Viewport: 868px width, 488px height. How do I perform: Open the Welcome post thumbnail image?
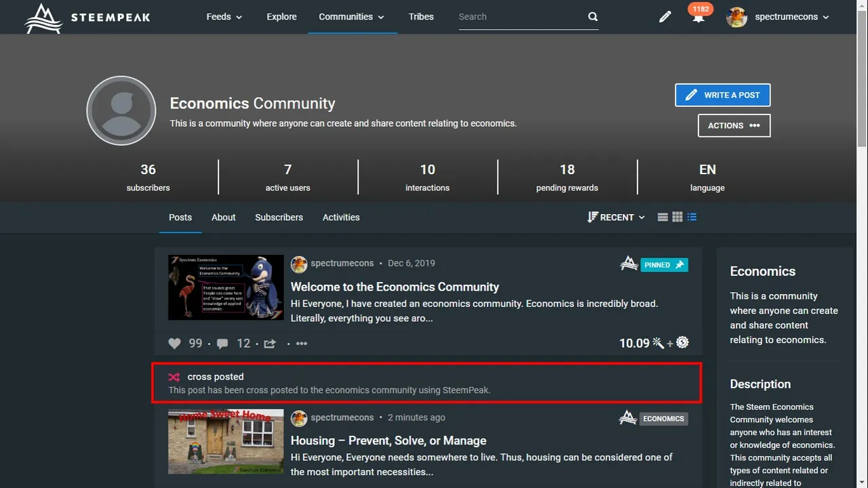226,287
